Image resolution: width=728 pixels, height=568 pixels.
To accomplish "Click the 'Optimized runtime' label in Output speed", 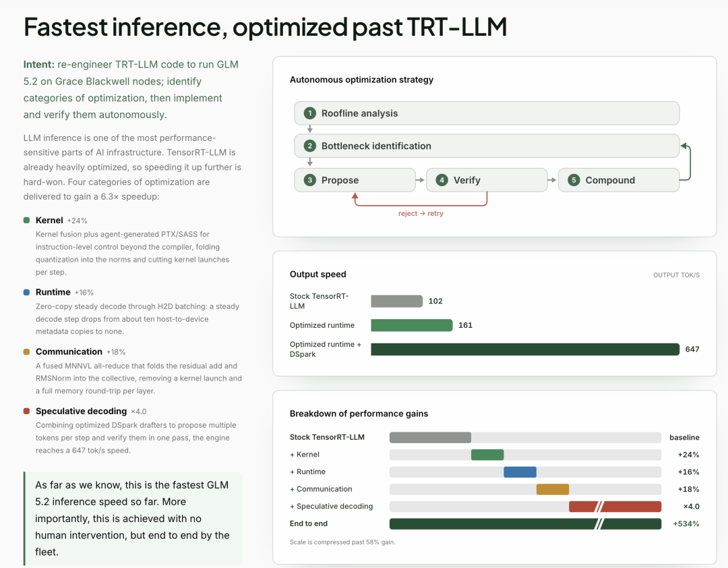I will click(322, 325).
